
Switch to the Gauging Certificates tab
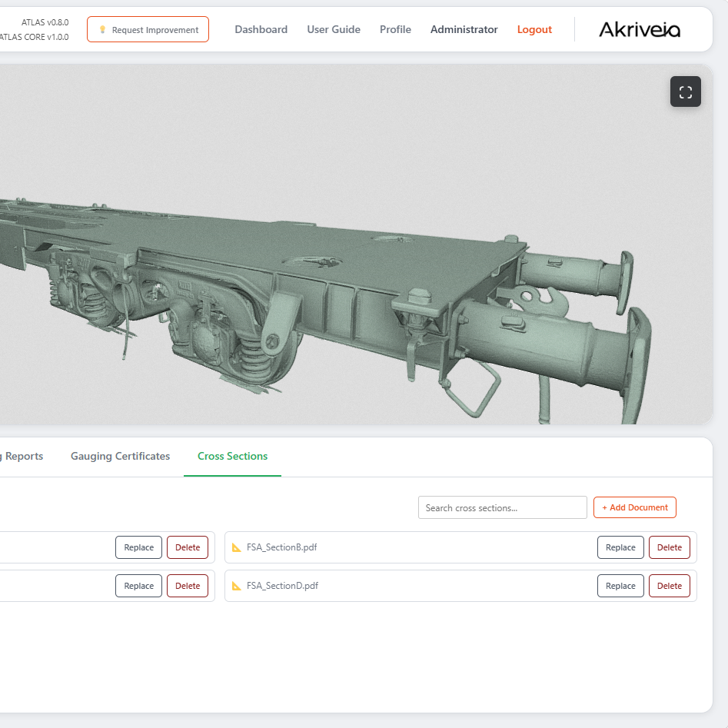(120, 457)
